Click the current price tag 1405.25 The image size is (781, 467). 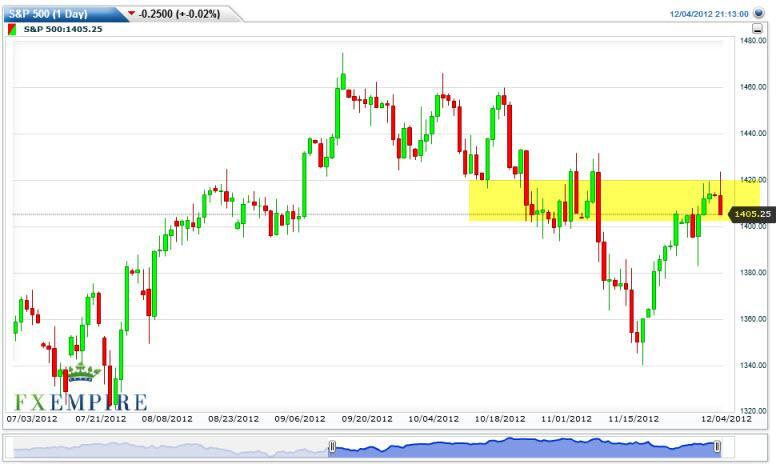(752, 214)
